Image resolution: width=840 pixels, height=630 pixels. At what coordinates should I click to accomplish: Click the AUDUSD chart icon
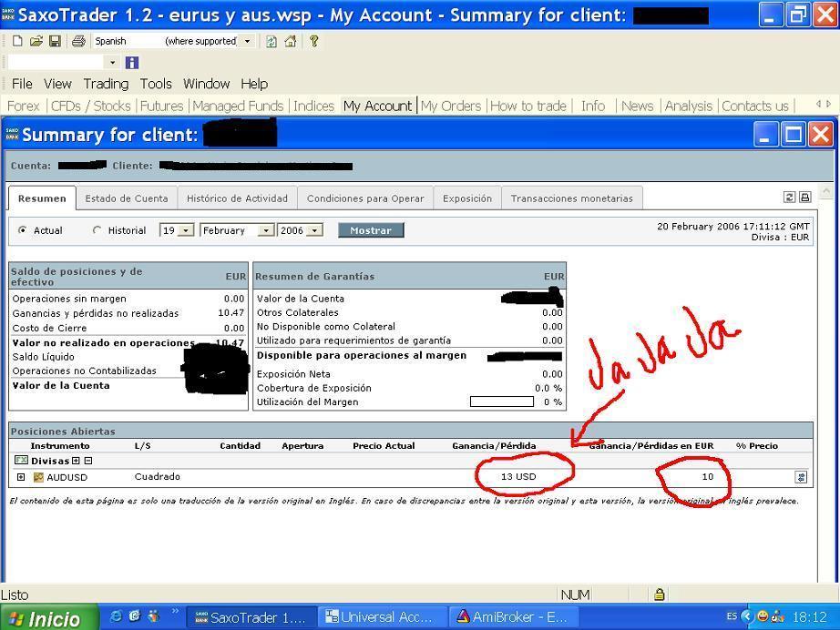click(x=38, y=477)
